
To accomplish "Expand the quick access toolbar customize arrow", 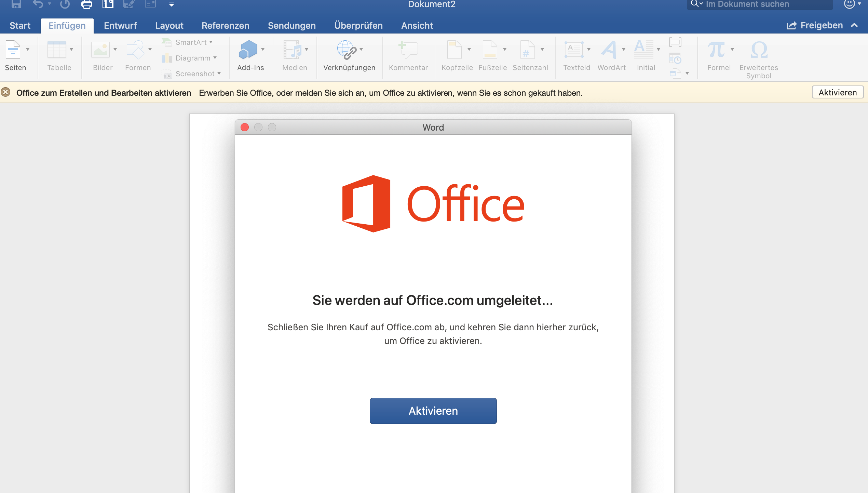I will tap(172, 4).
